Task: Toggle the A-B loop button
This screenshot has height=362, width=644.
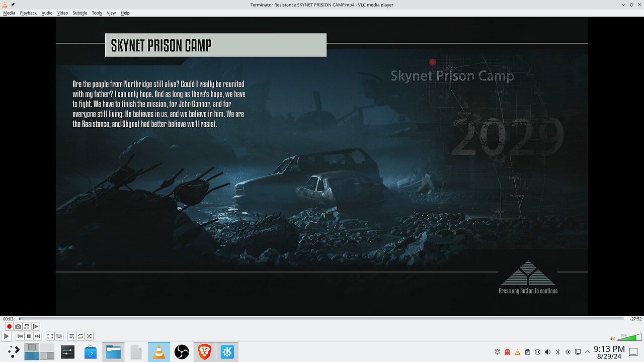Action: (27, 327)
